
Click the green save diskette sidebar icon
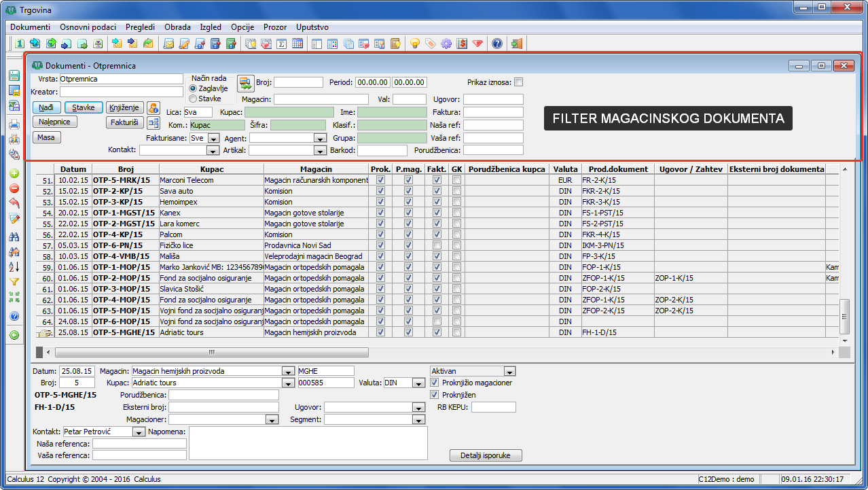coord(14,76)
